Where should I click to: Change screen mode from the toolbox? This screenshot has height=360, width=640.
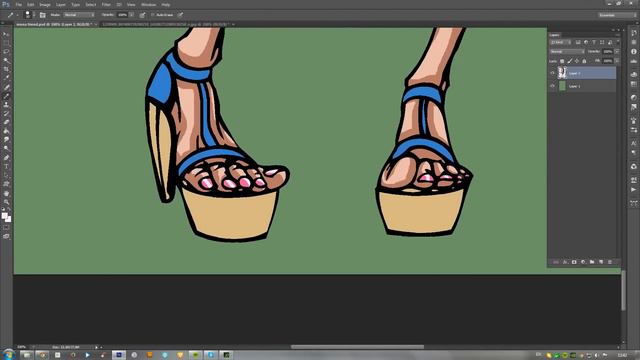(6, 236)
